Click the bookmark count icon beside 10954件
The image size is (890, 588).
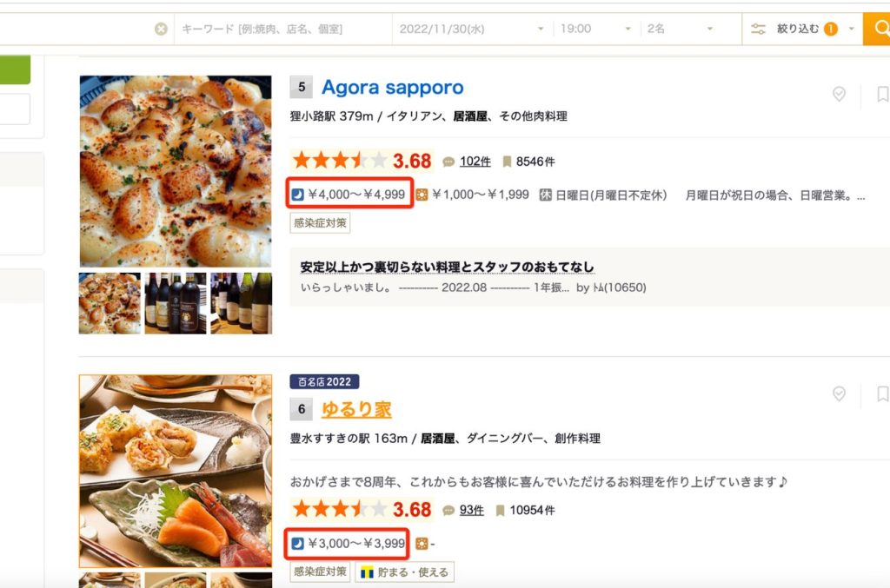click(500, 511)
